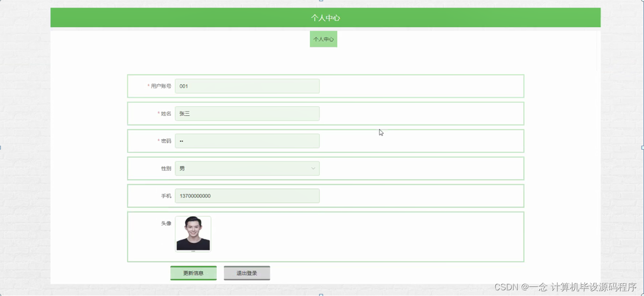
Task: Click the 姓名 label text
Action: (x=166, y=113)
